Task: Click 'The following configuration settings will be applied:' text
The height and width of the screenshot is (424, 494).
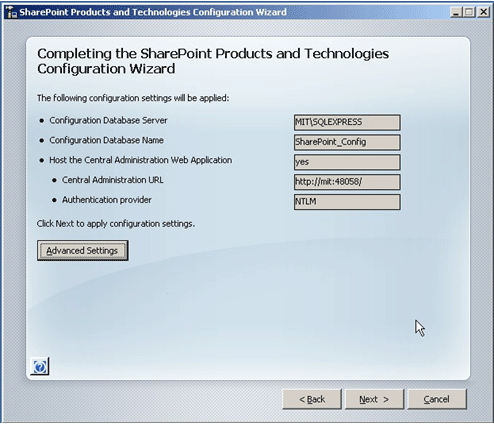Action: pos(133,98)
